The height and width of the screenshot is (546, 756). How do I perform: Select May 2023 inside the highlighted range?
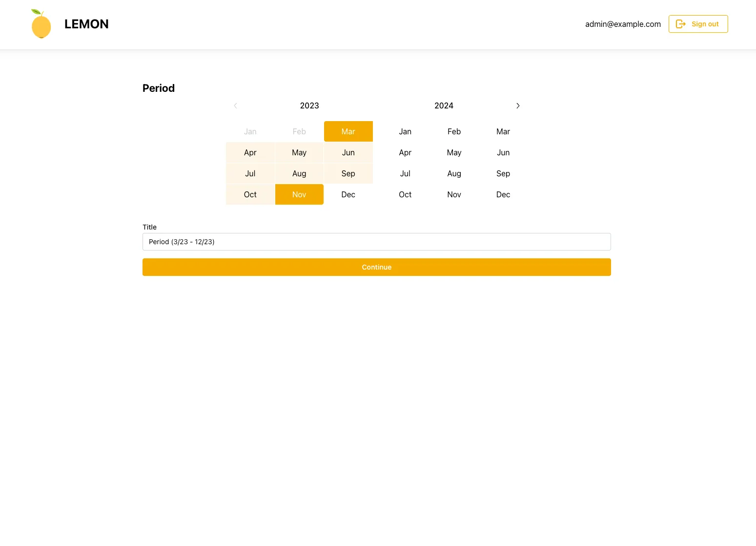299,152
